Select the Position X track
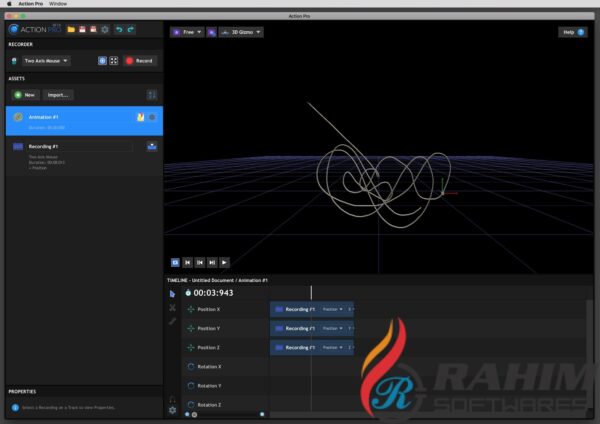 point(225,309)
